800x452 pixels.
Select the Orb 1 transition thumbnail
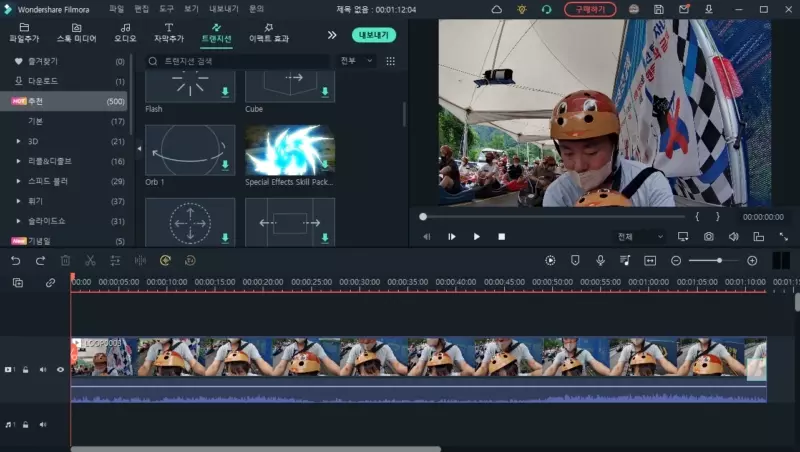(x=190, y=150)
